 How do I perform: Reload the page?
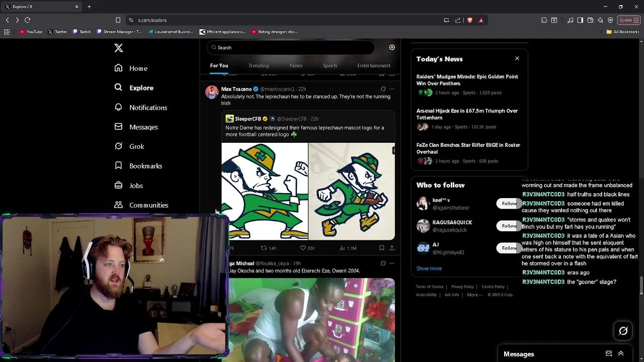[28, 20]
